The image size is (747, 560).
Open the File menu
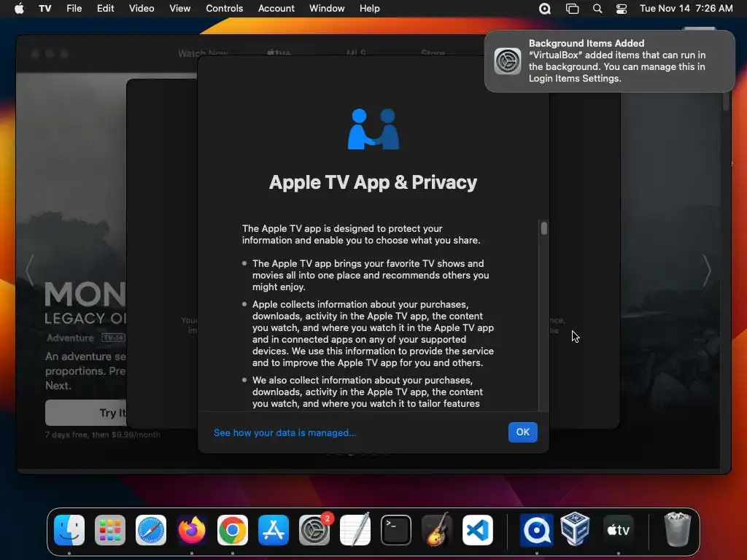click(x=74, y=8)
